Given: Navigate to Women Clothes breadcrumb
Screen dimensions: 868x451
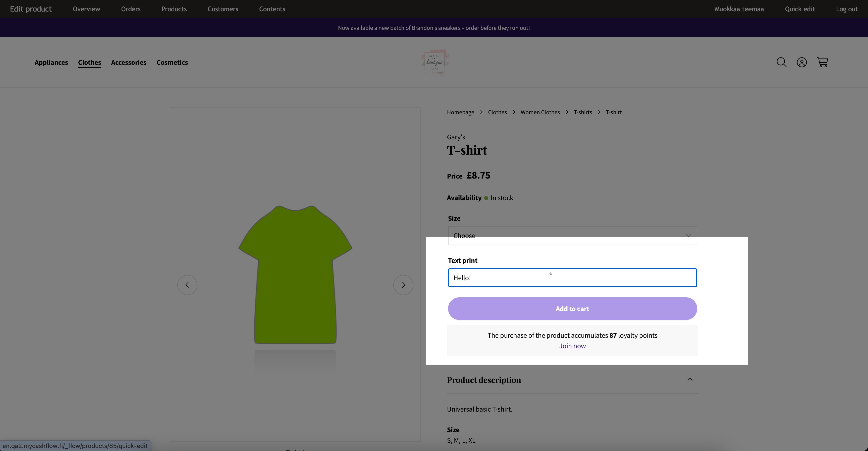Looking at the screenshot, I should click(540, 112).
